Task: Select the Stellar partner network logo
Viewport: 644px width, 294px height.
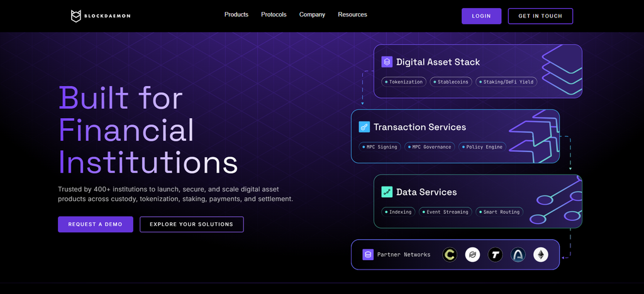Action: coord(472,254)
